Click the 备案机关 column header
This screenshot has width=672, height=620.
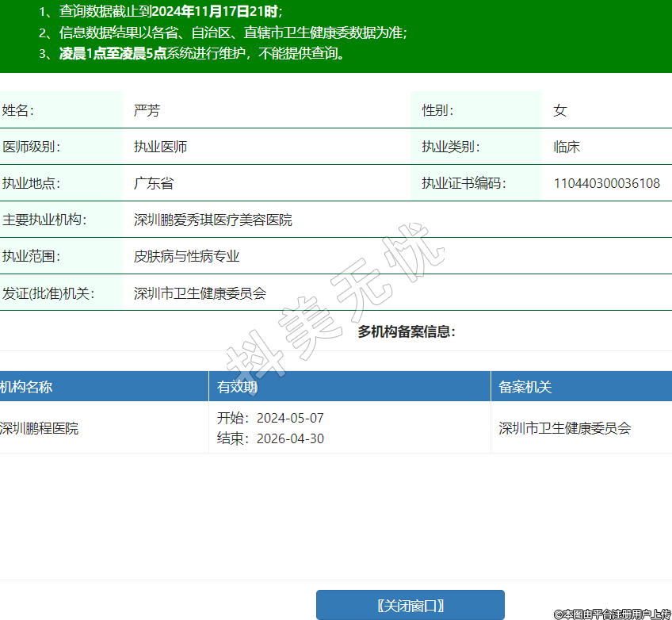point(525,387)
